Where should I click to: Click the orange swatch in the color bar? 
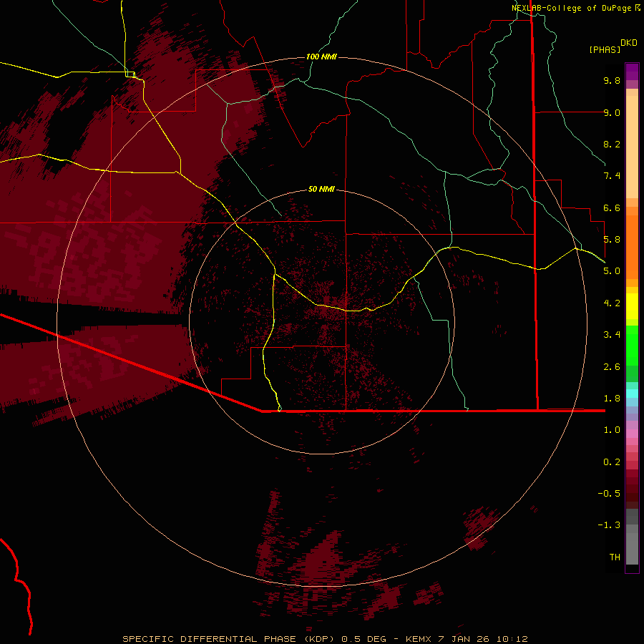(x=632, y=246)
